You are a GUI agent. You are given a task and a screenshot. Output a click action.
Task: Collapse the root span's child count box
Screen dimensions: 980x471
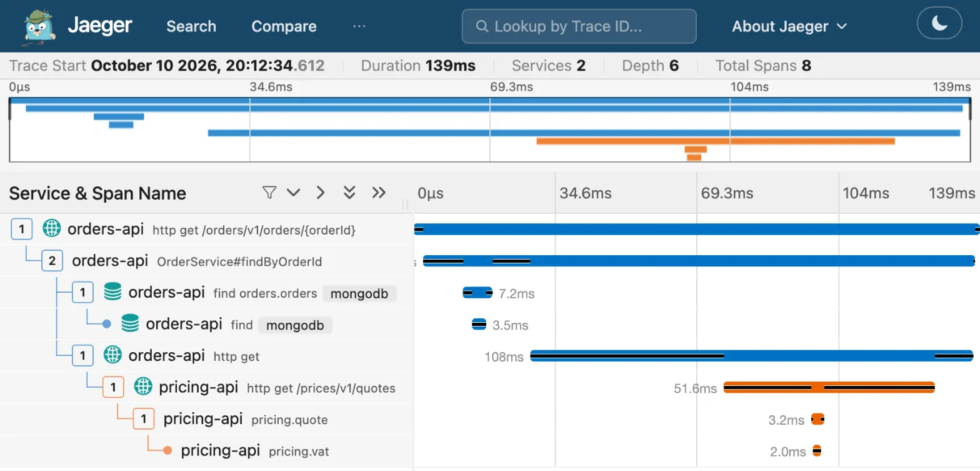21,230
